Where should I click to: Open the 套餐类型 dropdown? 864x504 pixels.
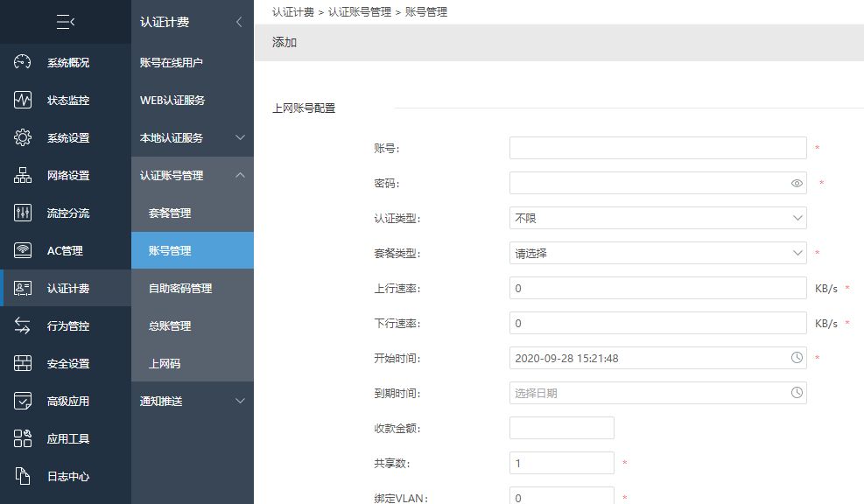(x=657, y=253)
